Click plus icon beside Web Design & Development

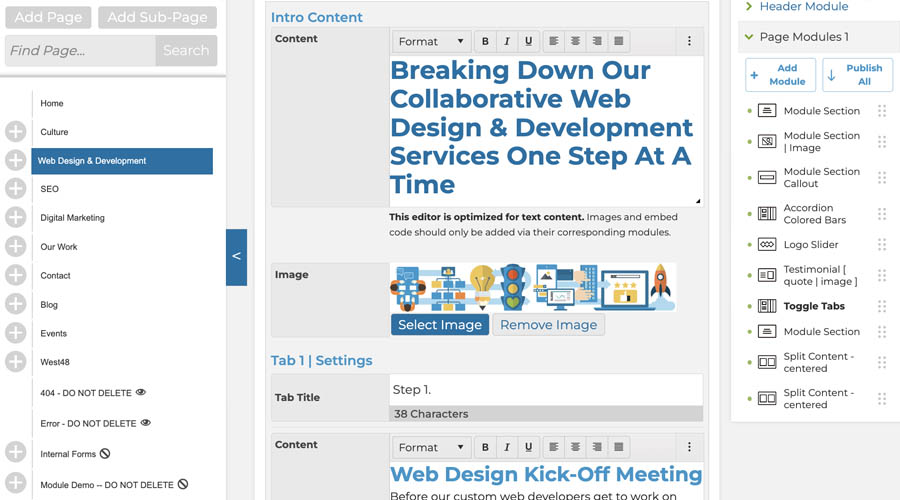15,160
